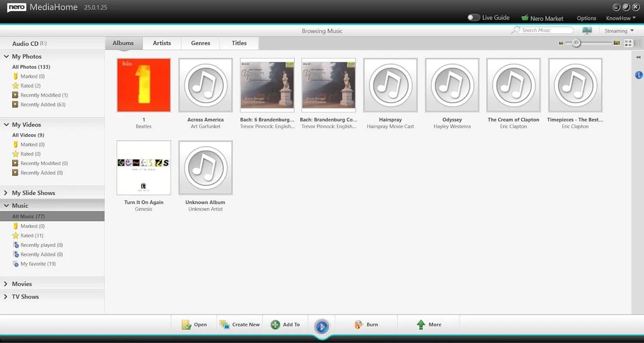
Task: Toggle the Live Guide switch
Action: click(x=474, y=17)
